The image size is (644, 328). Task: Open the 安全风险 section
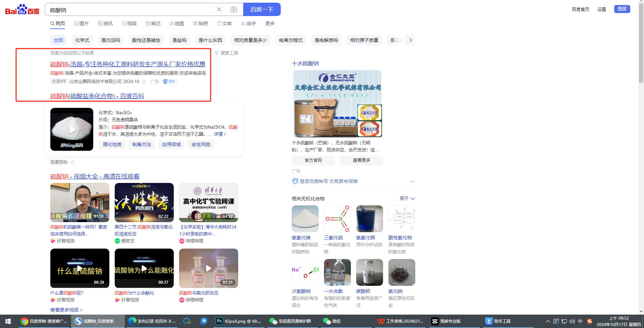pyautogui.click(x=201, y=144)
